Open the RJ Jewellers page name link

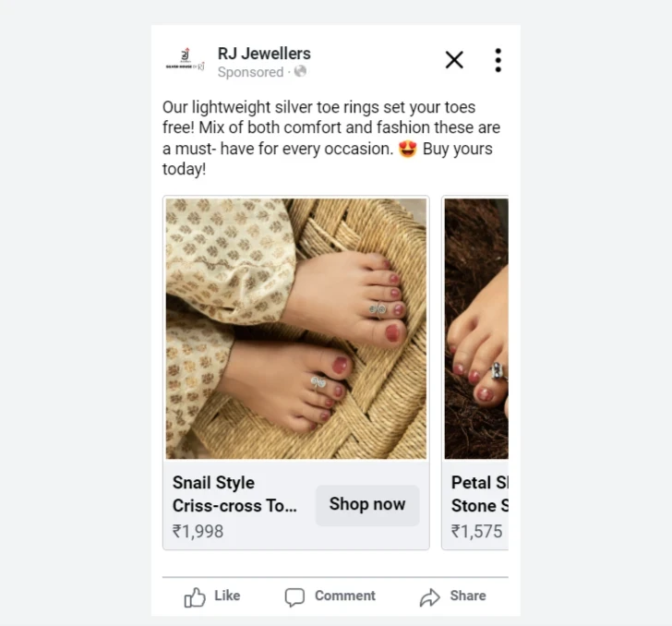click(264, 54)
